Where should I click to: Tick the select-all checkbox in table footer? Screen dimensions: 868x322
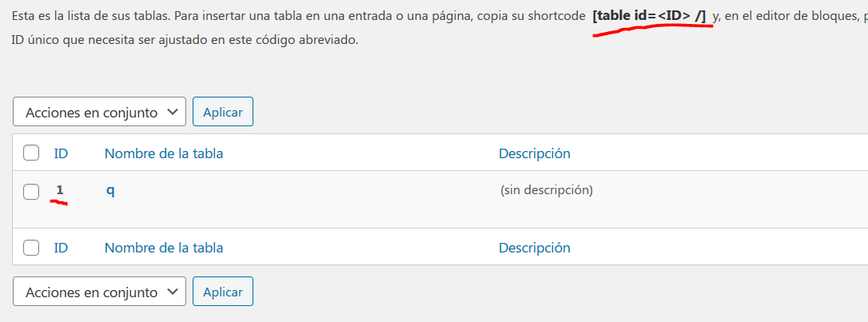click(31, 248)
